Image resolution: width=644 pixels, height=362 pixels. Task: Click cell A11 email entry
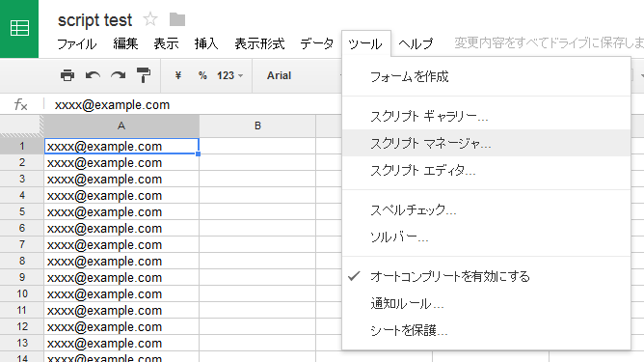(121, 310)
